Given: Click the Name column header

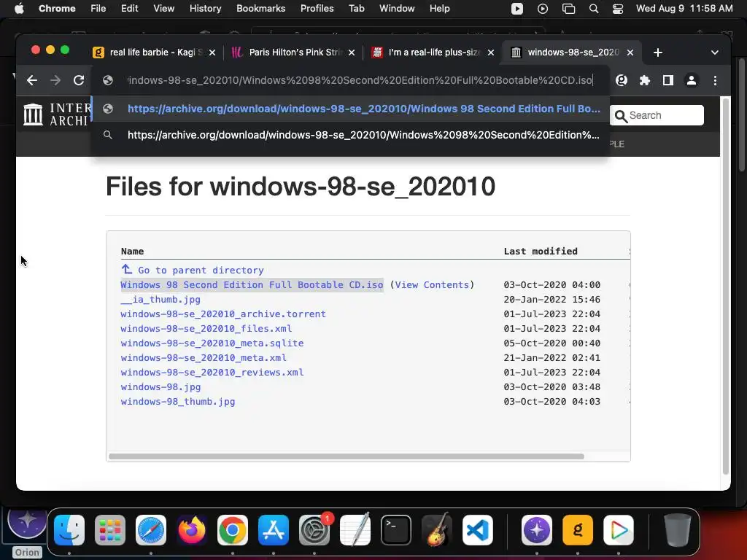Looking at the screenshot, I should (x=133, y=252).
